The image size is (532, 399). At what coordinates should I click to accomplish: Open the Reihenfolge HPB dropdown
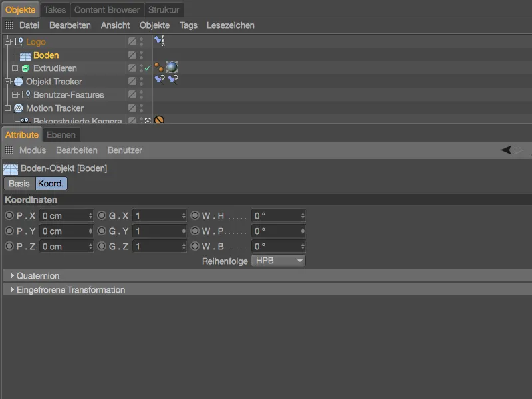[278, 261]
